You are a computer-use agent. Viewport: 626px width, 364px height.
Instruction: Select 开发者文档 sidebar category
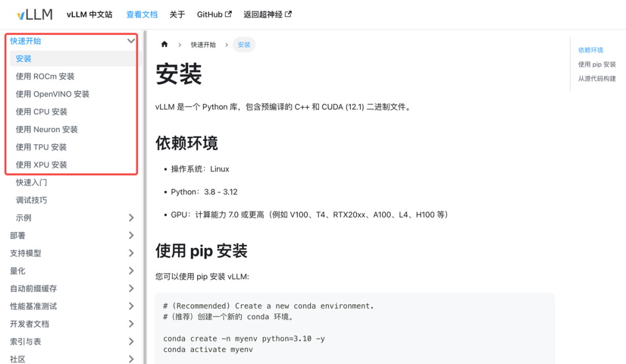pyautogui.click(x=30, y=323)
